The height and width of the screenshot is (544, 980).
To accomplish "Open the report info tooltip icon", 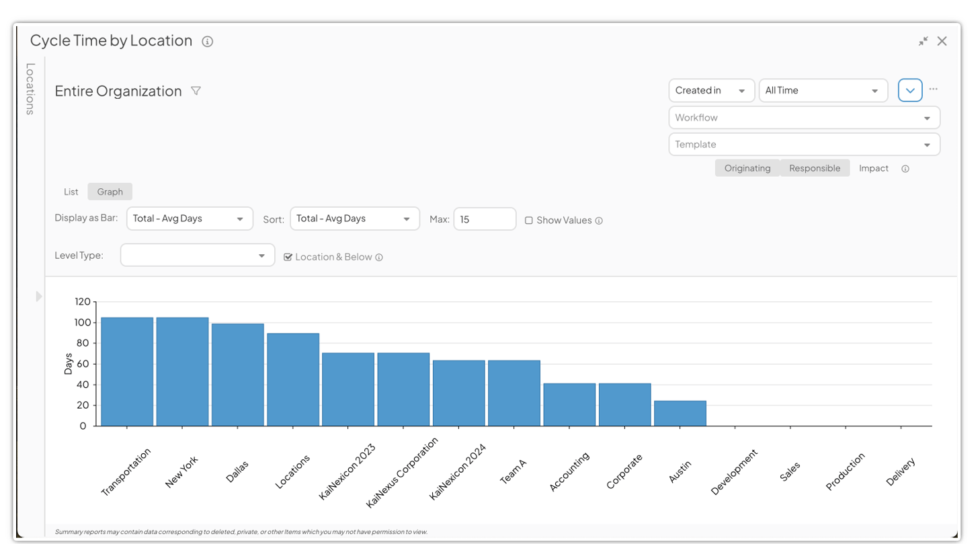I will tap(207, 41).
